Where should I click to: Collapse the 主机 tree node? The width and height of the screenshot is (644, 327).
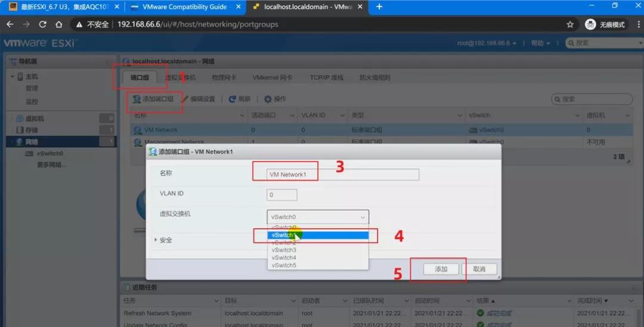13,77
